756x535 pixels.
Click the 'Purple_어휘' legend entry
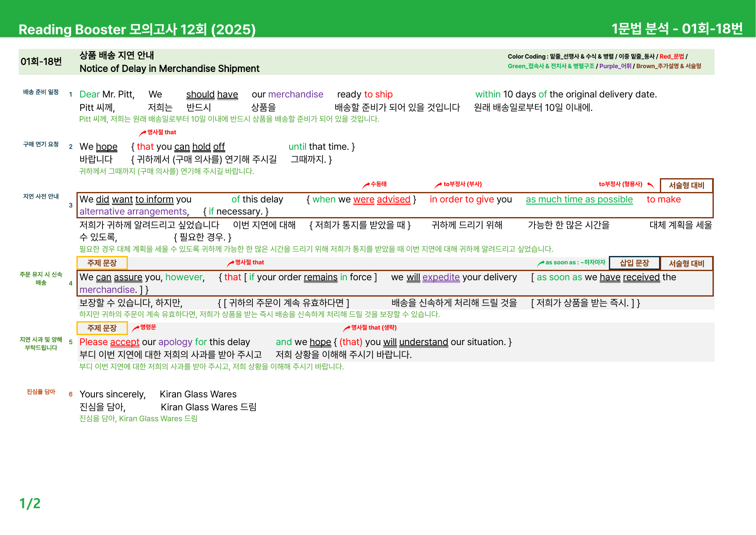click(x=615, y=66)
